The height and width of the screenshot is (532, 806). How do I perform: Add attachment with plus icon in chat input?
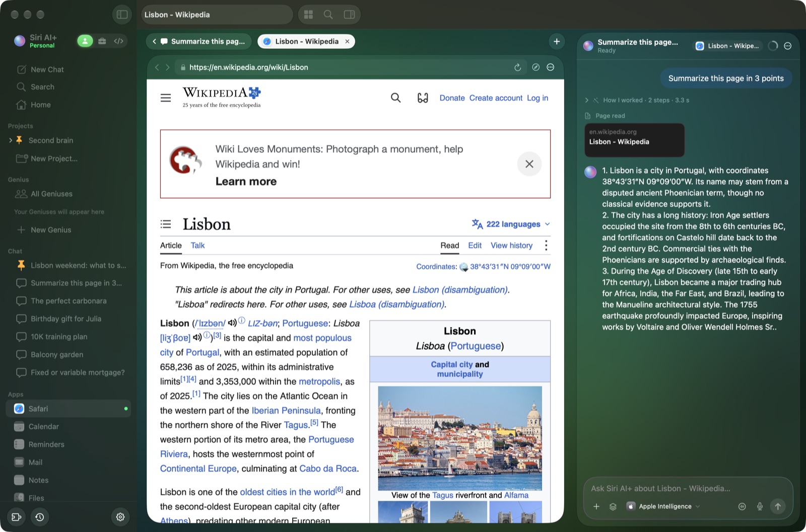(x=596, y=507)
